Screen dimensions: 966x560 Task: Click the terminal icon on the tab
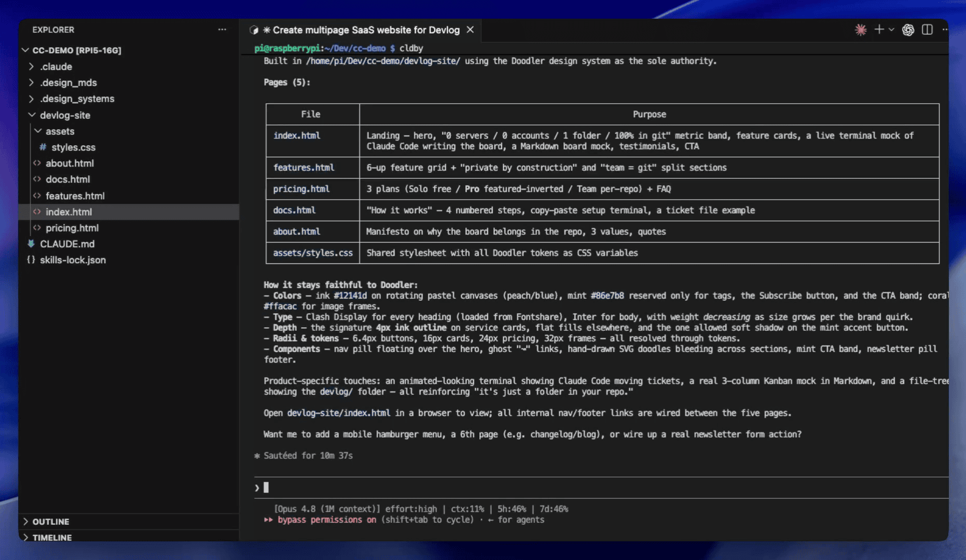(x=254, y=30)
